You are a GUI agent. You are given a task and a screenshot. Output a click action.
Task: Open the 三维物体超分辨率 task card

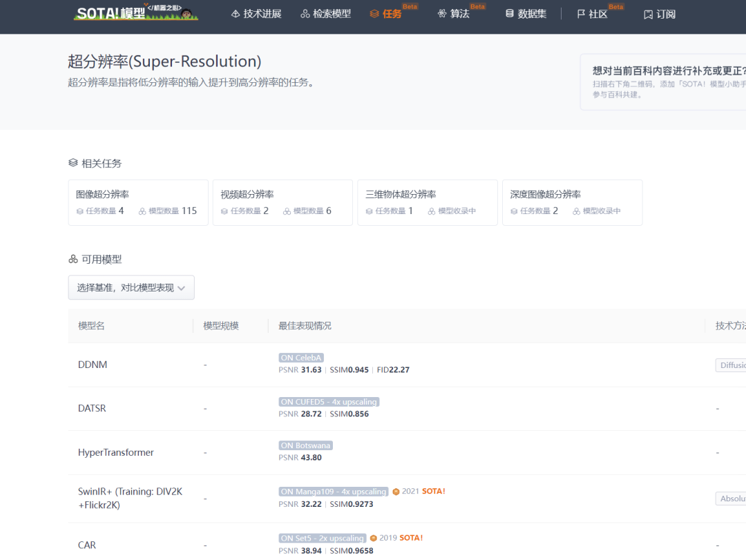(428, 203)
